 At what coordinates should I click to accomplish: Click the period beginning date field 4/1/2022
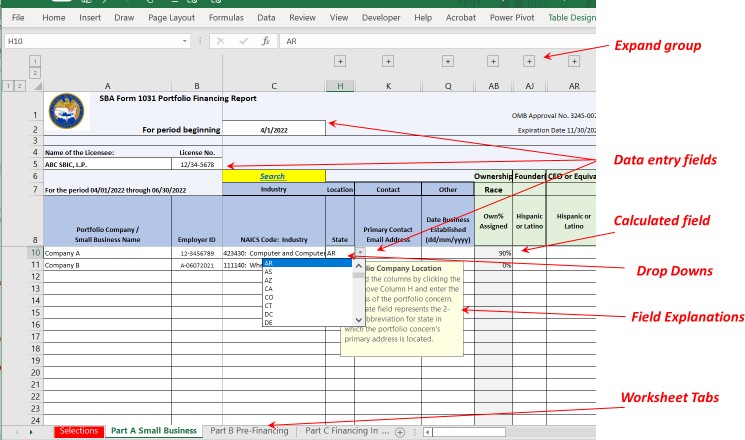(273, 129)
